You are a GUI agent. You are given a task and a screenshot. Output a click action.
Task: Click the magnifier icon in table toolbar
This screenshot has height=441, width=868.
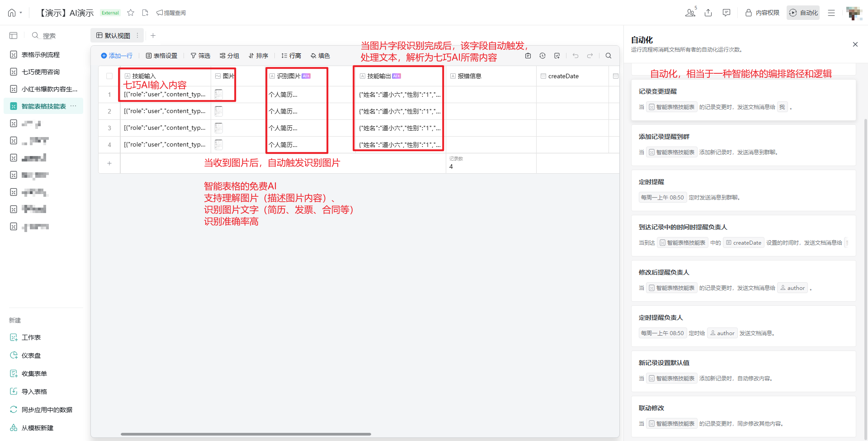point(609,56)
